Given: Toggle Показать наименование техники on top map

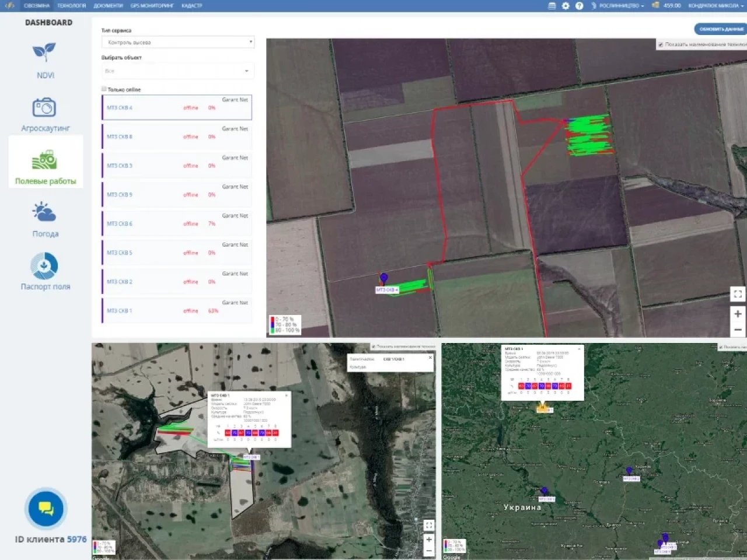Looking at the screenshot, I should point(661,44).
